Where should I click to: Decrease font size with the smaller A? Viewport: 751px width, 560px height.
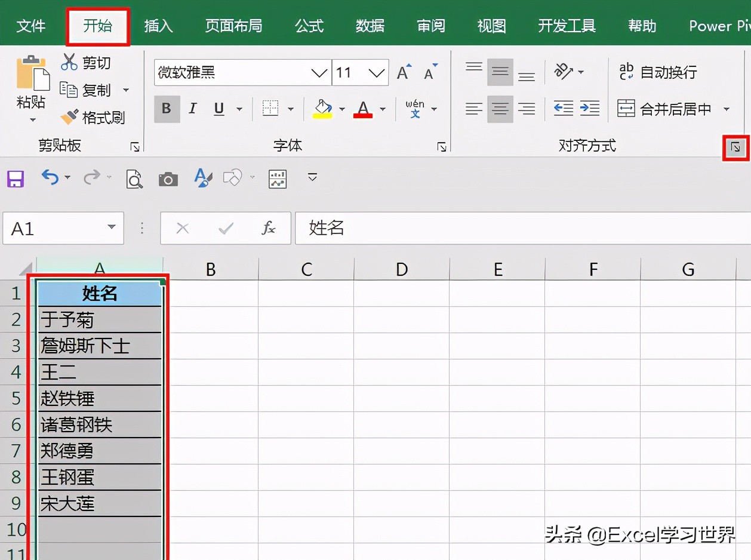(430, 72)
